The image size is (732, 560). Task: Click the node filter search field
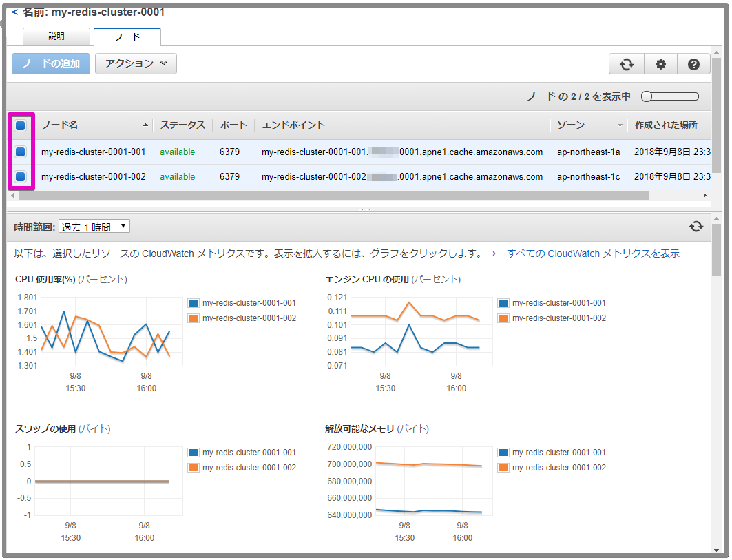pyautogui.click(x=670, y=96)
